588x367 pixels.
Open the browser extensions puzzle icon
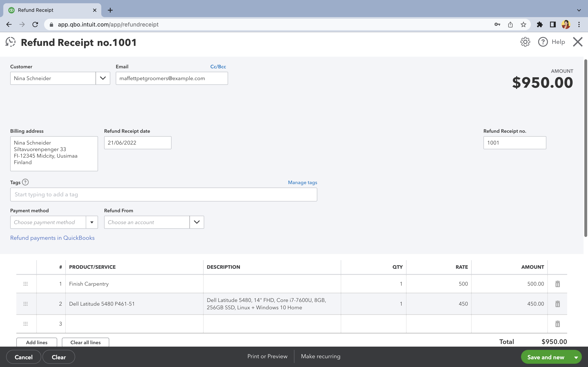pos(540,24)
